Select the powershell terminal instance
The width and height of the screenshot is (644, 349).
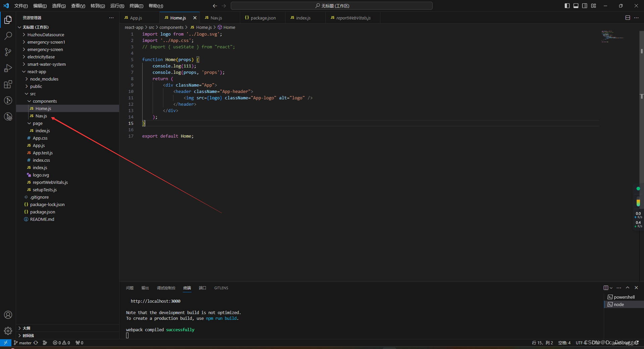point(624,297)
